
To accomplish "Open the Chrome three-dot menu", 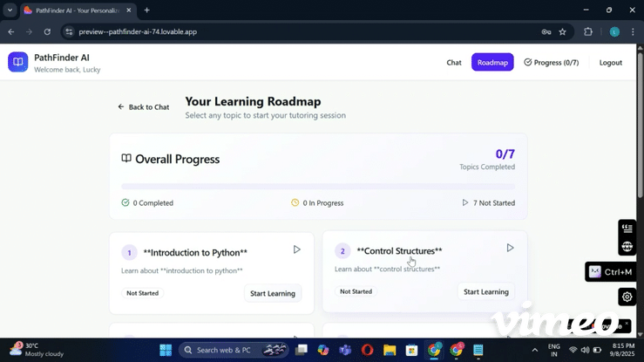I will (633, 31).
